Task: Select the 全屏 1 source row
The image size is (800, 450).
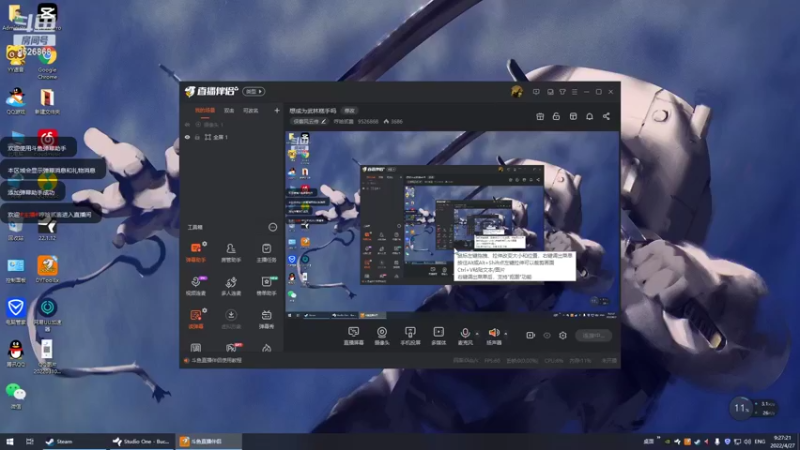Action: point(232,137)
